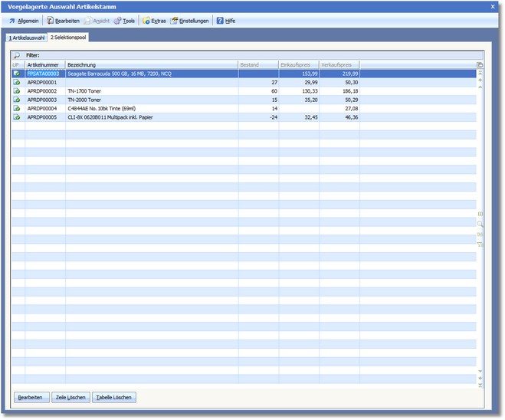Open the Einstellungen menu
The image size is (505, 420).
(x=189, y=21)
